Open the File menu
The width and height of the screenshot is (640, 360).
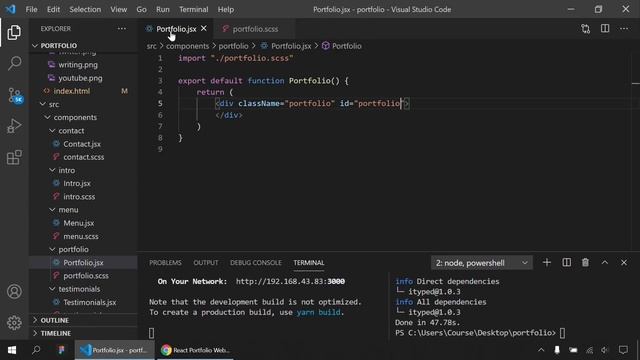tap(31, 9)
